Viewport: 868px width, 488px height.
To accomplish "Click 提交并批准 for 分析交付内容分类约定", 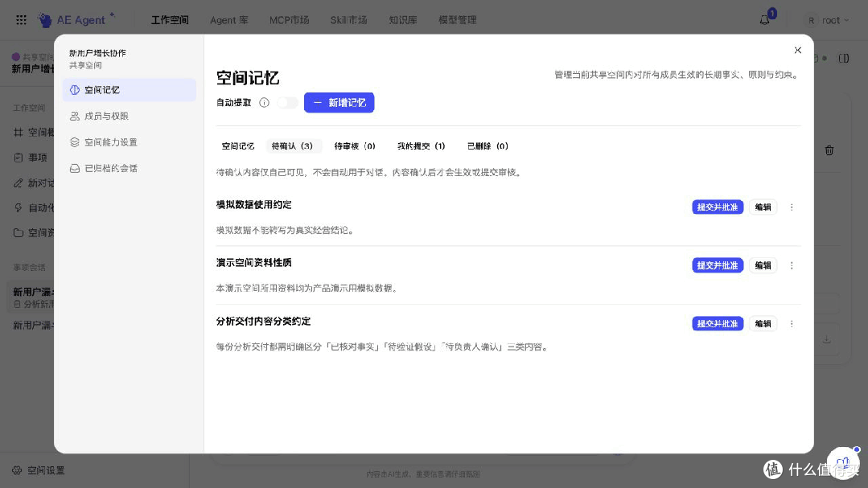I will coord(718,324).
